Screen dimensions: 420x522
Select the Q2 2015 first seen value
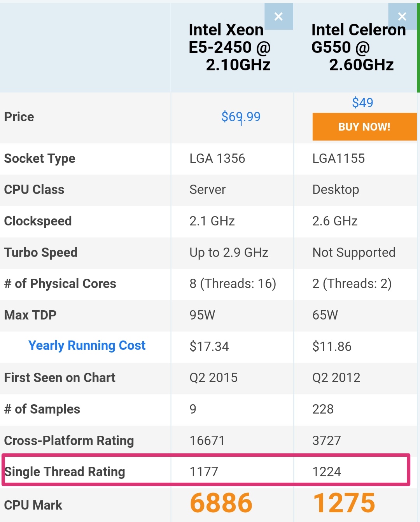[x=213, y=378]
